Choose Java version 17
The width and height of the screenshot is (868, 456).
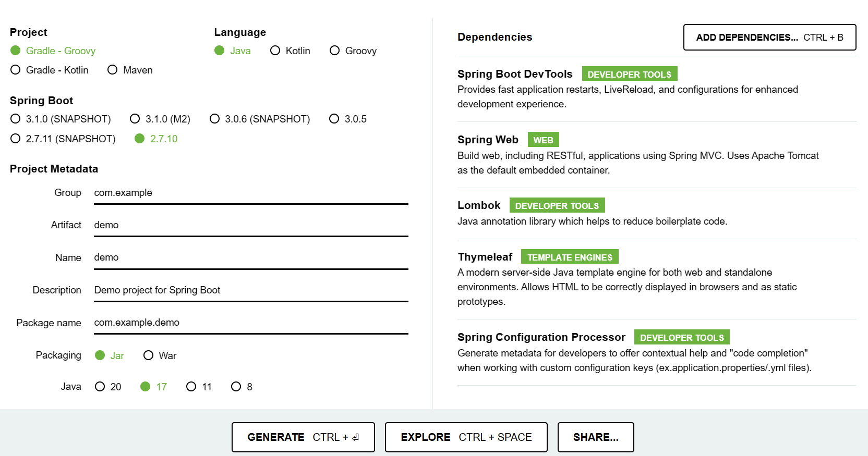[x=154, y=387]
